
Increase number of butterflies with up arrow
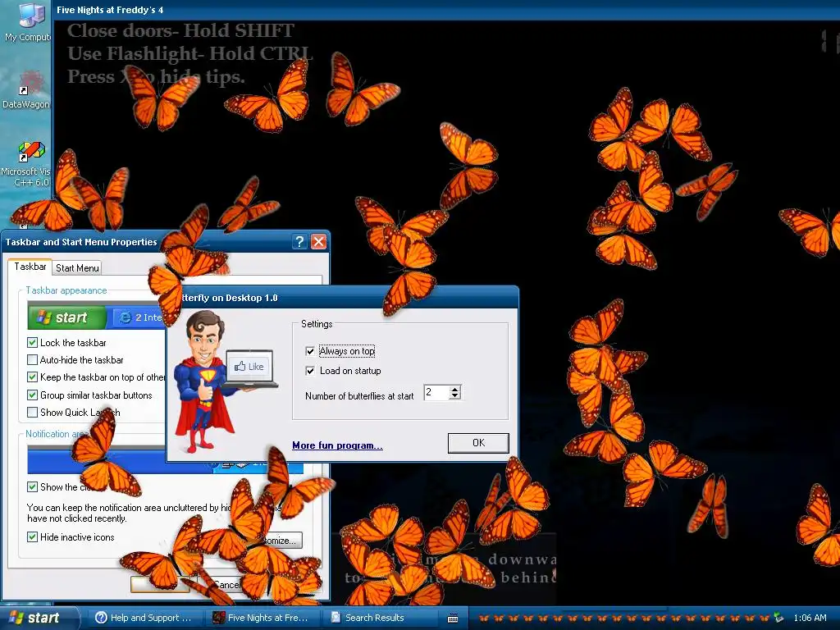tap(454, 389)
